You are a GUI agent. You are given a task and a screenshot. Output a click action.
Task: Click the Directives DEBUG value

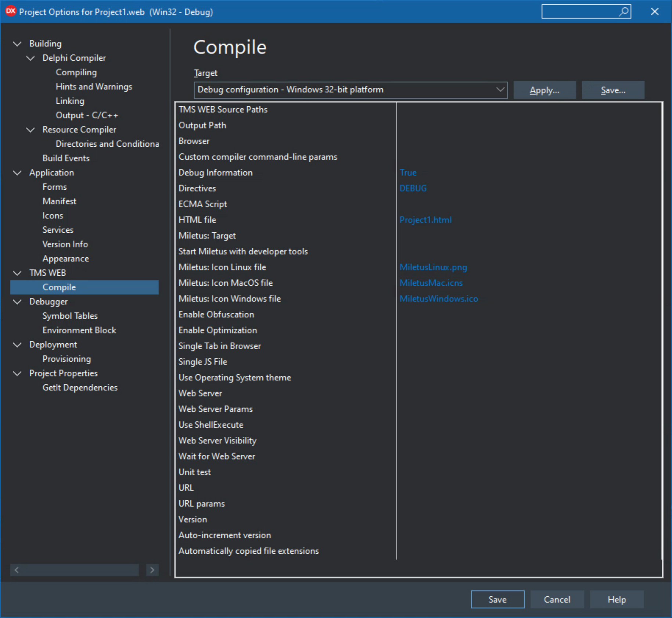tap(413, 189)
